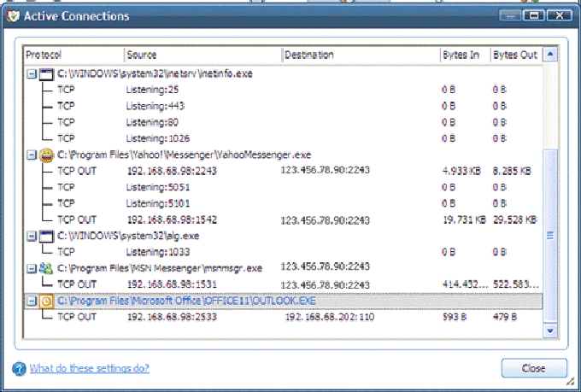Image resolution: width=581 pixels, height=392 pixels.
Task: Click the MSN Messenger people icon
Action: click(x=46, y=268)
